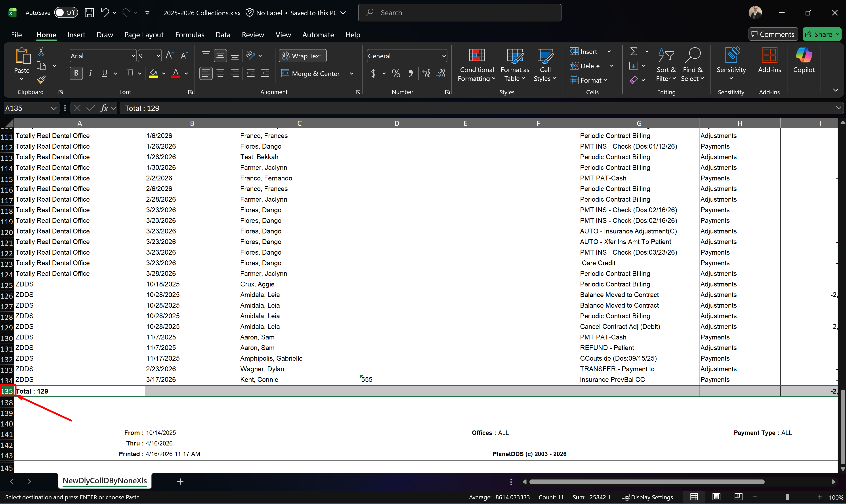Switch to Page Break Preview

(738, 497)
